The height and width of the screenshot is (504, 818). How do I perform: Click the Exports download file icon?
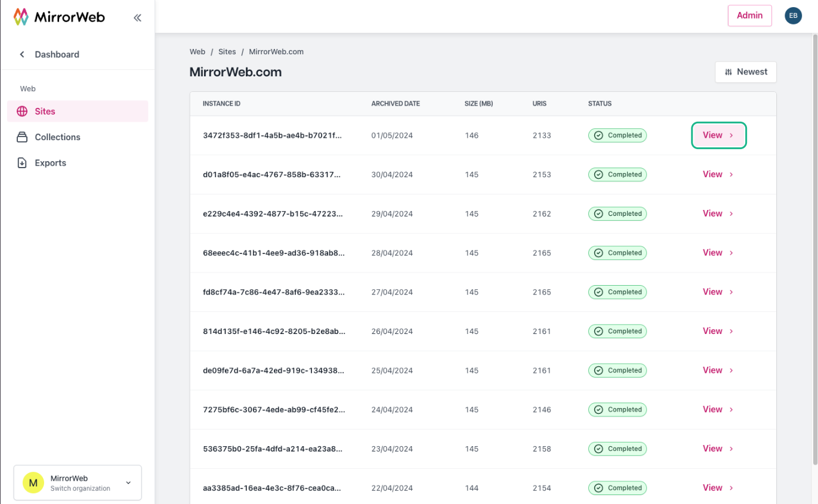22,163
